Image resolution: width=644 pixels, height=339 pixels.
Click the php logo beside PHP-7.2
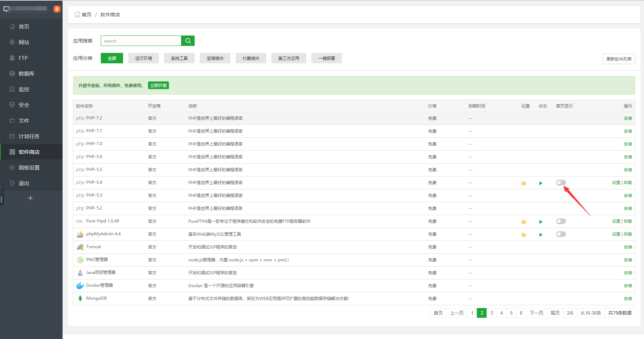[80, 118]
